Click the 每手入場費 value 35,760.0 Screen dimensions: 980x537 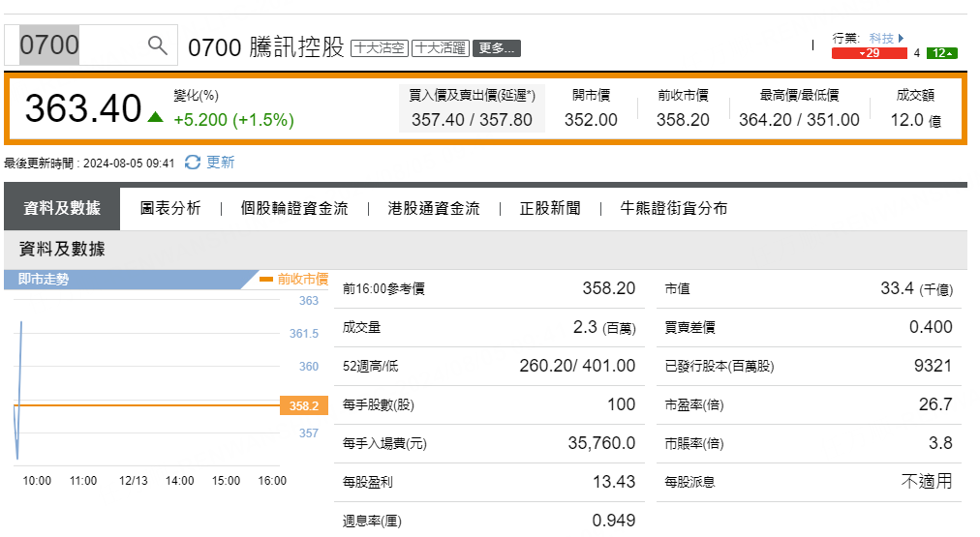click(601, 443)
